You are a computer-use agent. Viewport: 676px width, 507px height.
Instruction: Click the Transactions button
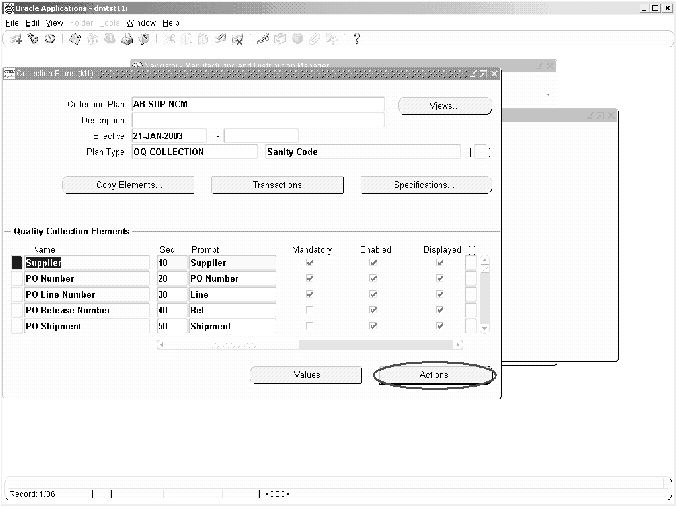(x=277, y=185)
